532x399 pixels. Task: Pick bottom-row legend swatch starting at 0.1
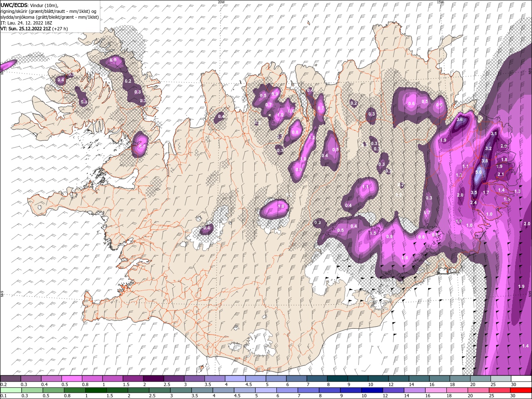coord(11,390)
